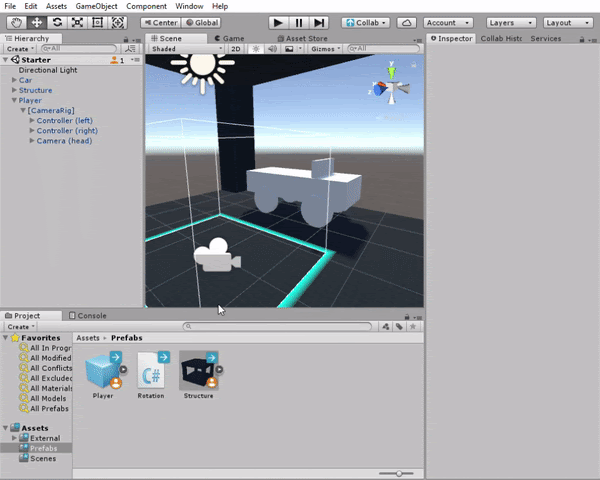Click the Project favorites star icon
This screenshot has height=480, width=600.
(413, 327)
